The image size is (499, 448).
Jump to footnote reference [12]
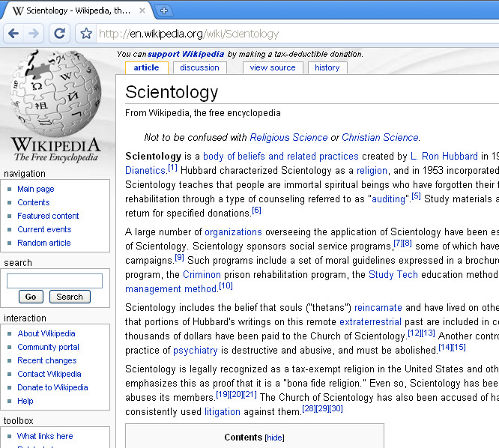tap(414, 333)
